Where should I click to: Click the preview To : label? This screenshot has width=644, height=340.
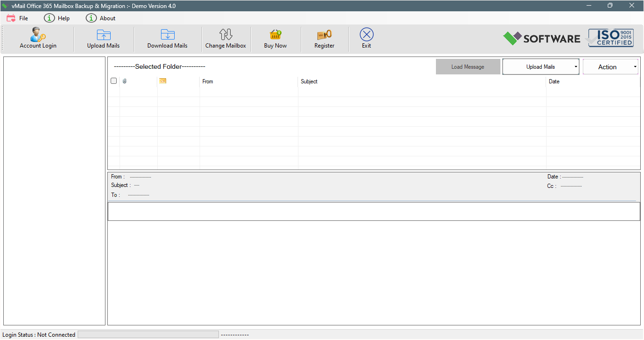[x=115, y=195]
